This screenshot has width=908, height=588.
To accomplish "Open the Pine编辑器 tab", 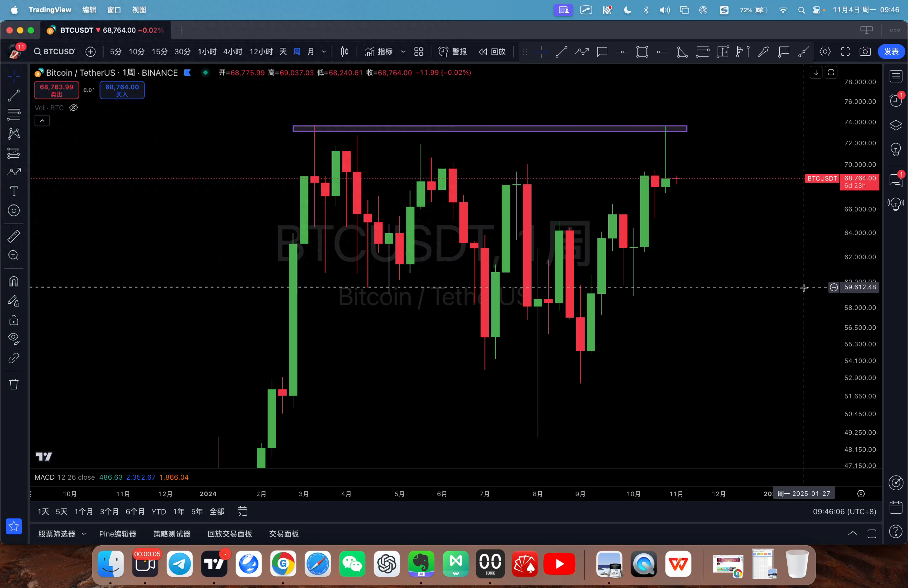I will 118,534.
